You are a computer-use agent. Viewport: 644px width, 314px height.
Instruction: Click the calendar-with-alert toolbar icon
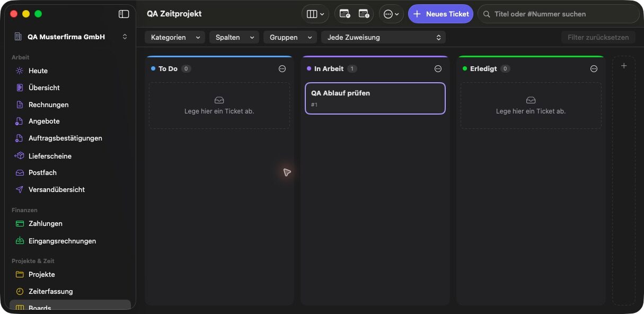coord(364,14)
